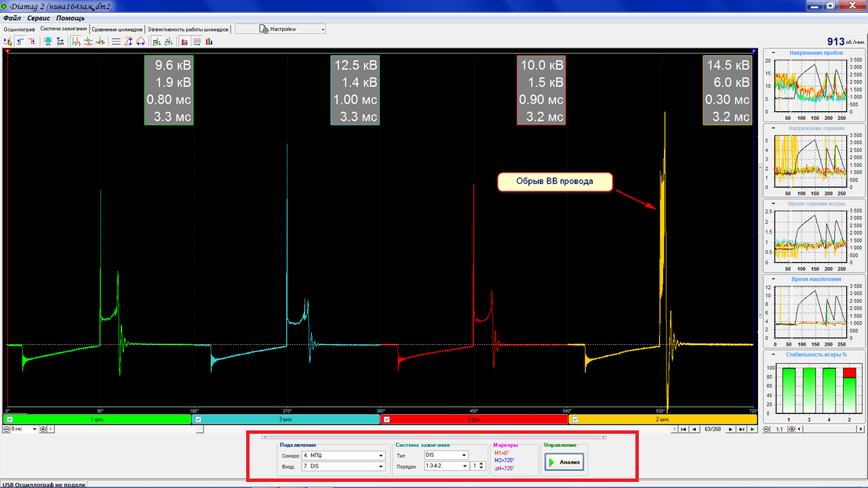Screen dimensions: 868x488
Task: Click the teal stacked-waves toolbar icon
Action: point(48,41)
